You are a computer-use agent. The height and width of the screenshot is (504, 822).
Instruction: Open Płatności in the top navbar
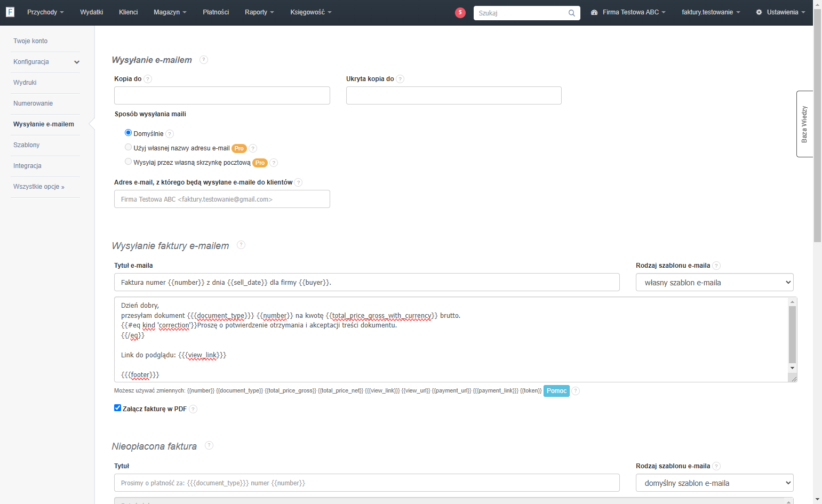216,12
